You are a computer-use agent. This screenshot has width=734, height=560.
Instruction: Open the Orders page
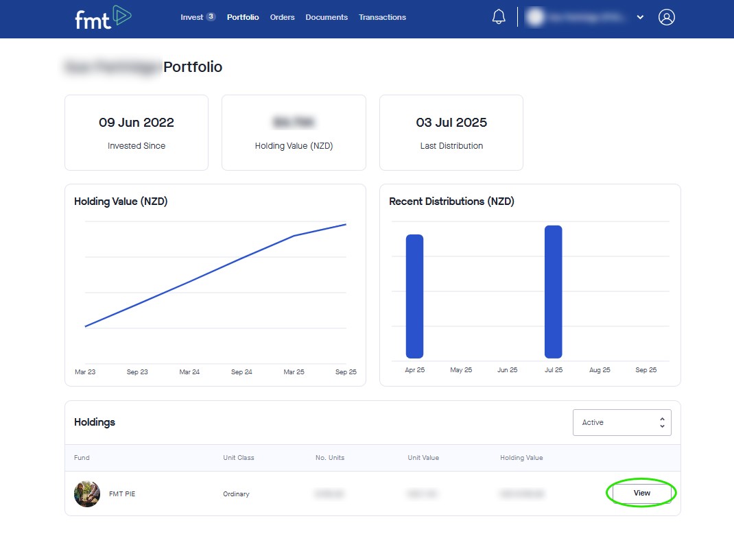pyautogui.click(x=282, y=17)
